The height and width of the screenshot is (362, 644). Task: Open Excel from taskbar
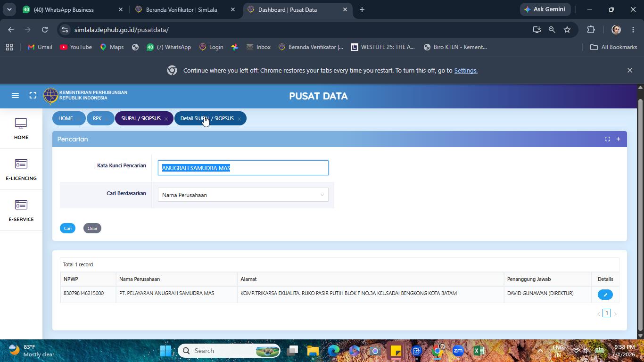(479, 351)
